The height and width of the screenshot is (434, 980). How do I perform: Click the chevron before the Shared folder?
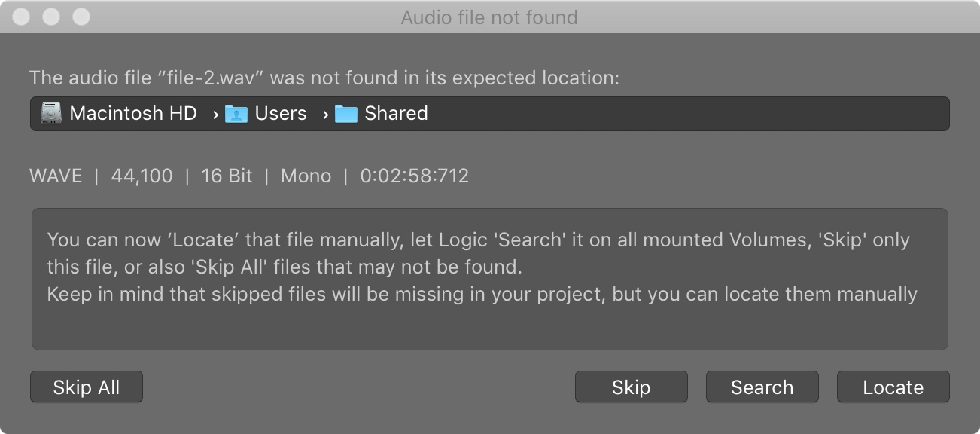(x=325, y=115)
